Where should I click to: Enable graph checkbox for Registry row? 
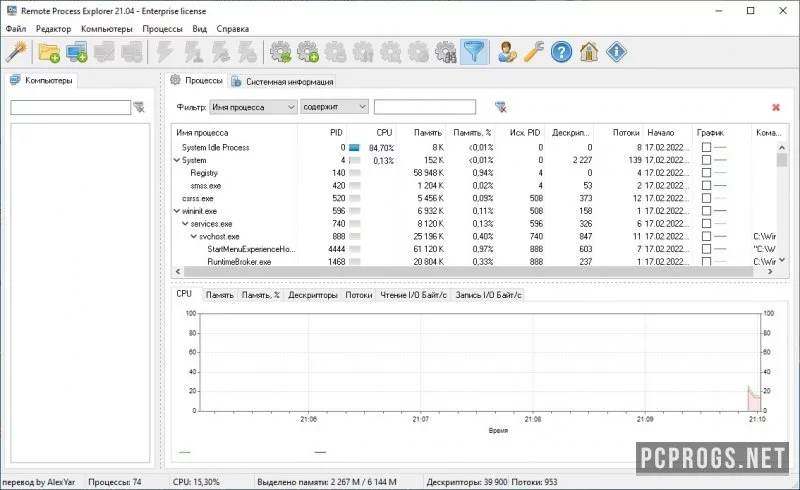point(706,173)
